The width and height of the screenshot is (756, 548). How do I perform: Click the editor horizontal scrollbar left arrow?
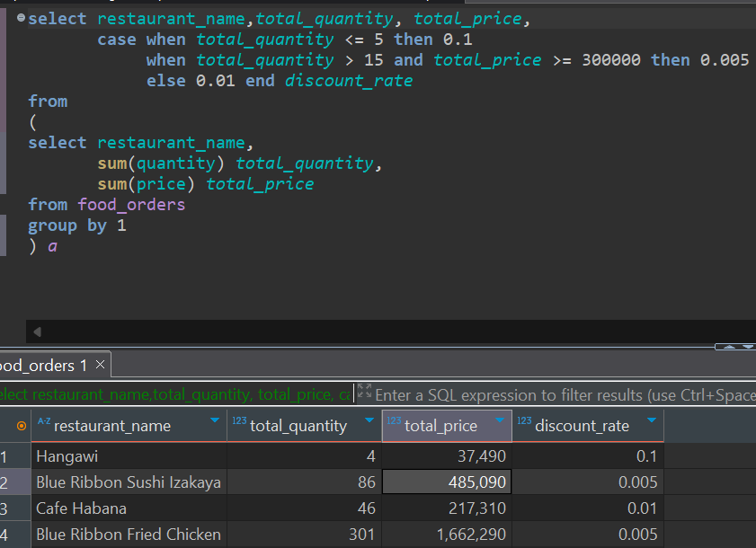(x=37, y=331)
